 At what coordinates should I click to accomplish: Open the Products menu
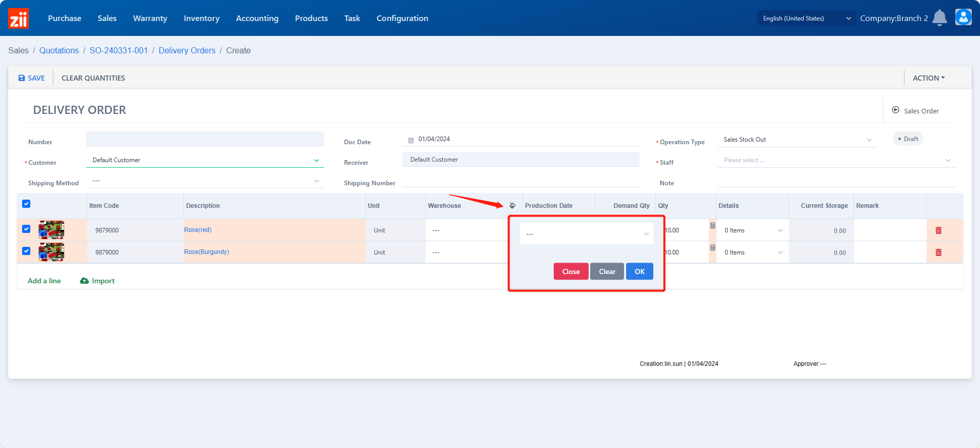(311, 18)
